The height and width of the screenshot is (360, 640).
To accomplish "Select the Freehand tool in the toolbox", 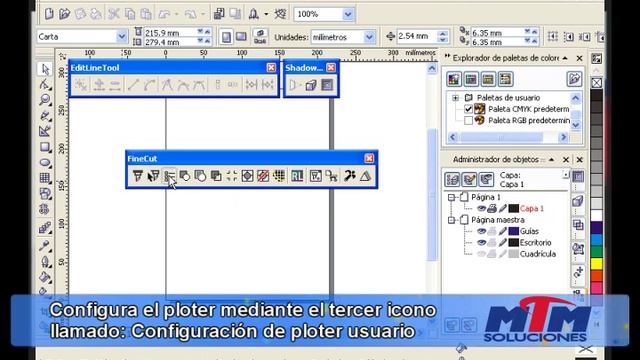I will click(45, 116).
